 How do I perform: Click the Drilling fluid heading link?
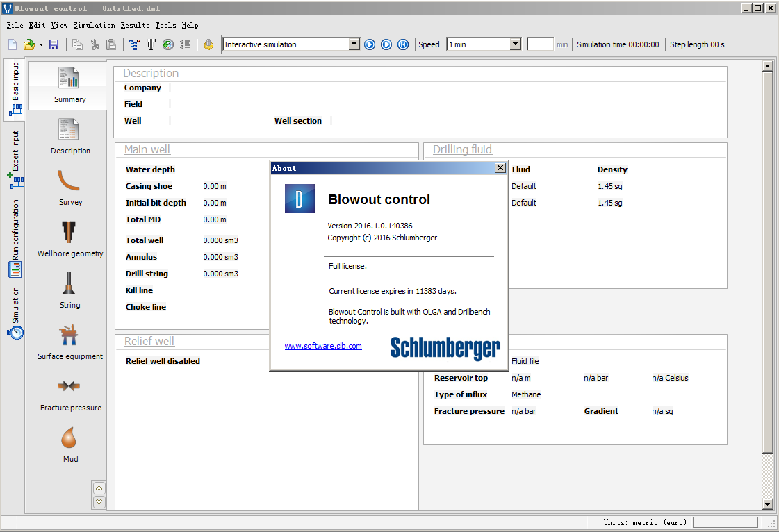point(462,149)
